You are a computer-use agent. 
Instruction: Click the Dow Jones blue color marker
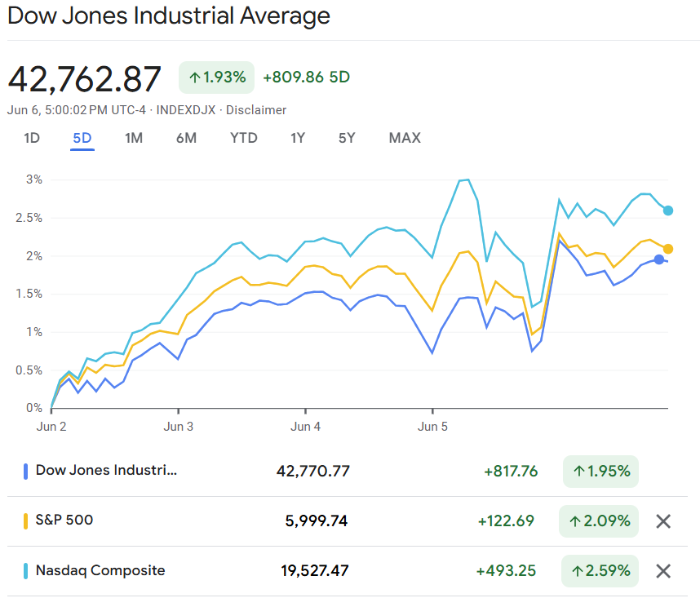(25, 472)
